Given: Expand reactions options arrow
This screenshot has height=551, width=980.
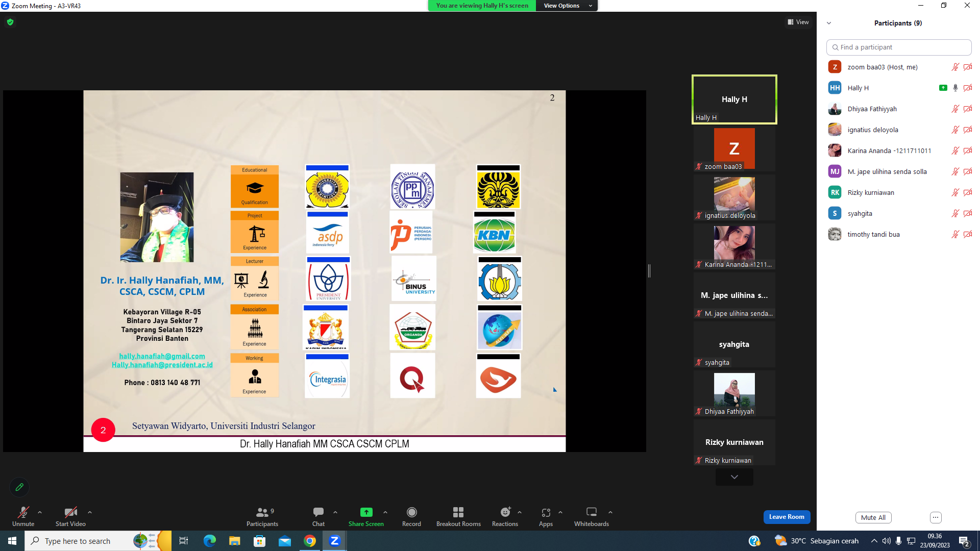Looking at the screenshot, I should (520, 512).
